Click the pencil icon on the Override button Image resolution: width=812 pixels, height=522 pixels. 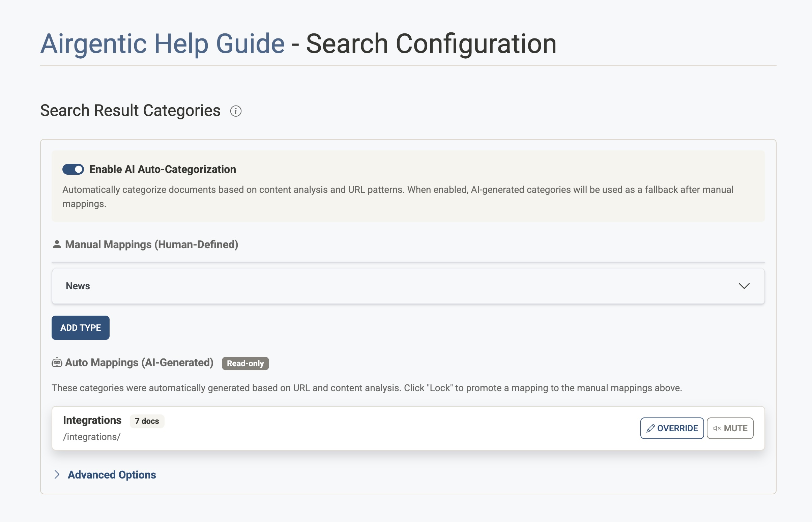[650, 429]
